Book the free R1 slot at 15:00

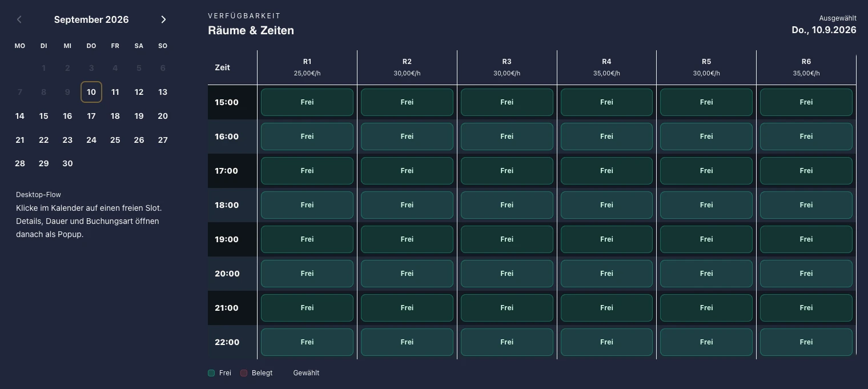pyautogui.click(x=307, y=102)
